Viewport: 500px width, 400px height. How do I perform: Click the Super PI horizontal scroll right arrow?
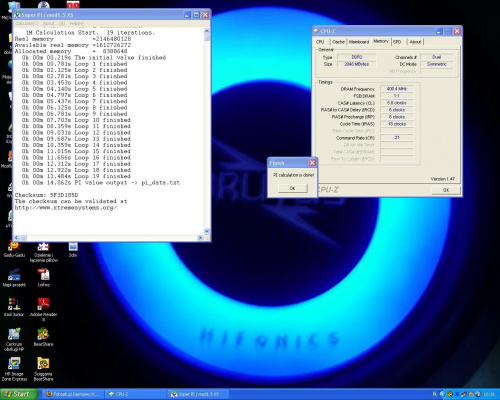200,238
